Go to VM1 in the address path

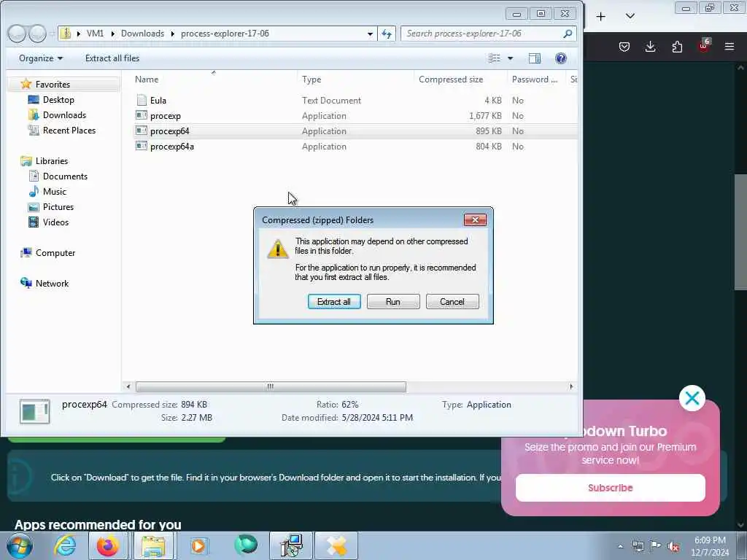pos(96,34)
